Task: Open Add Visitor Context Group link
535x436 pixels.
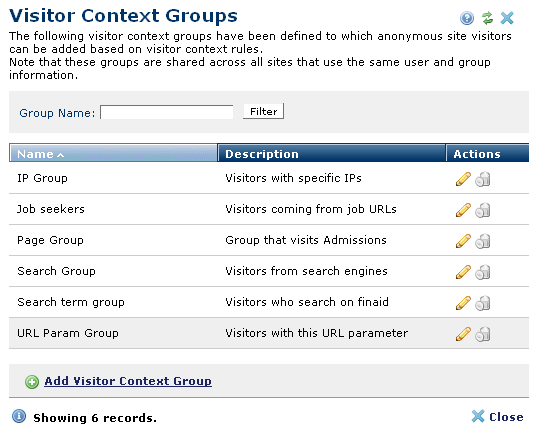Action: pos(128,381)
